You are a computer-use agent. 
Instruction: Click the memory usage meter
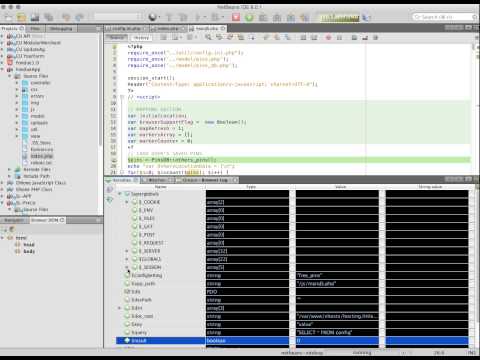click(x=340, y=17)
